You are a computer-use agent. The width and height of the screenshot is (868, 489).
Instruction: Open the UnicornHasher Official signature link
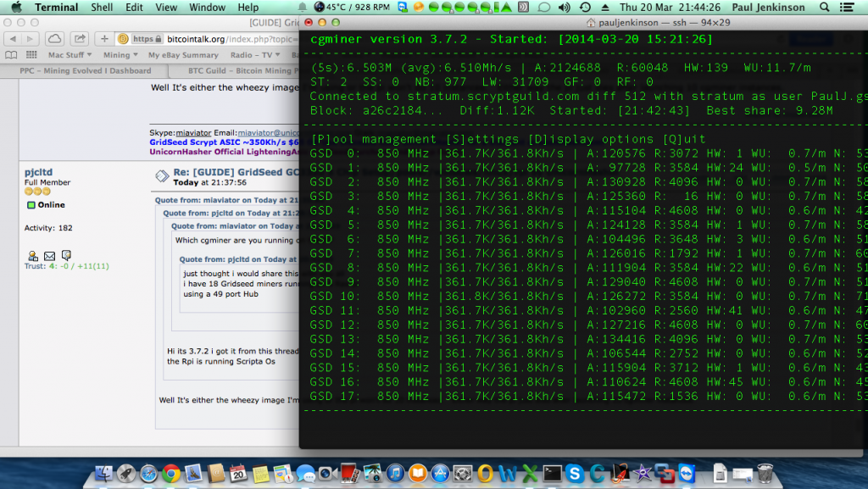(x=224, y=152)
